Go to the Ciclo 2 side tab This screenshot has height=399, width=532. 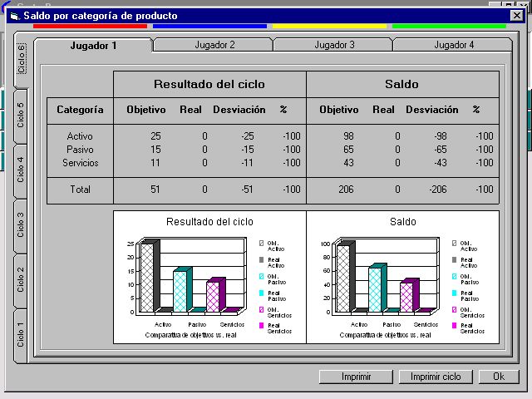[x=21, y=279]
